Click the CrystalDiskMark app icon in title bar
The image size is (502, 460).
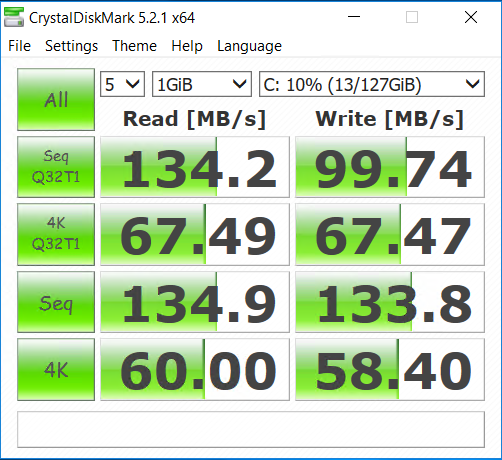click(x=14, y=17)
